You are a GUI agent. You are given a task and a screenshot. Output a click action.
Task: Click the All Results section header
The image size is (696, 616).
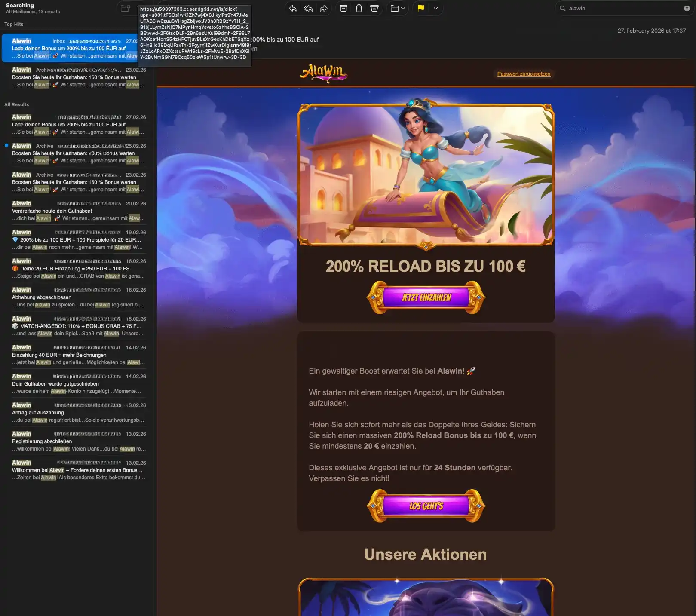[x=16, y=104]
